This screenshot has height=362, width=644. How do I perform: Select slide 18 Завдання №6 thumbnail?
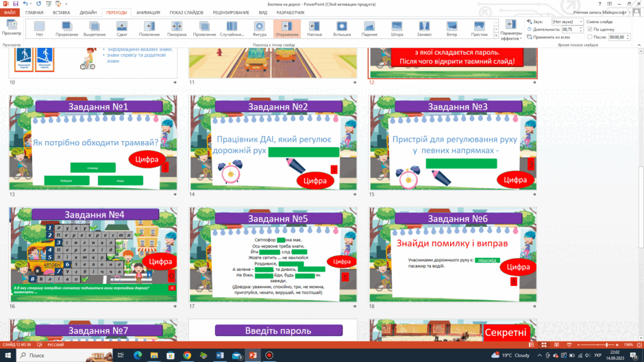453,255
